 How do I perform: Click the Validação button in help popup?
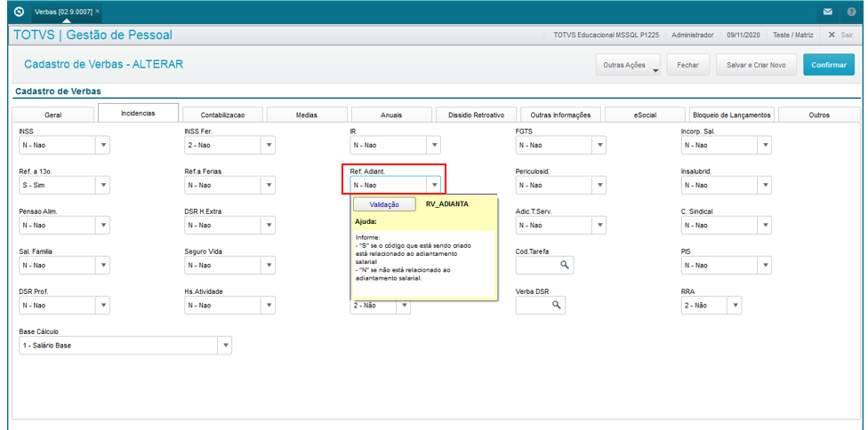pyautogui.click(x=384, y=204)
